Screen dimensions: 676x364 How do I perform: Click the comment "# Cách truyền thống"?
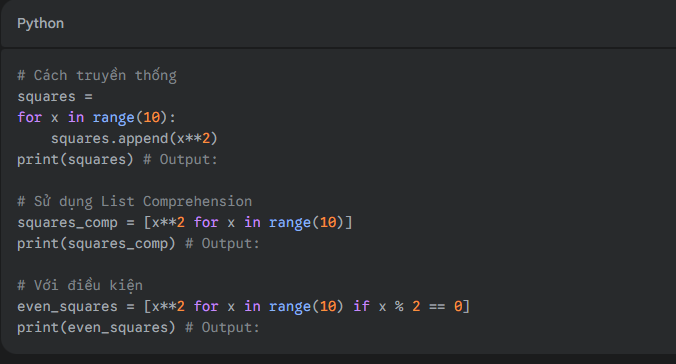click(x=97, y=75)
